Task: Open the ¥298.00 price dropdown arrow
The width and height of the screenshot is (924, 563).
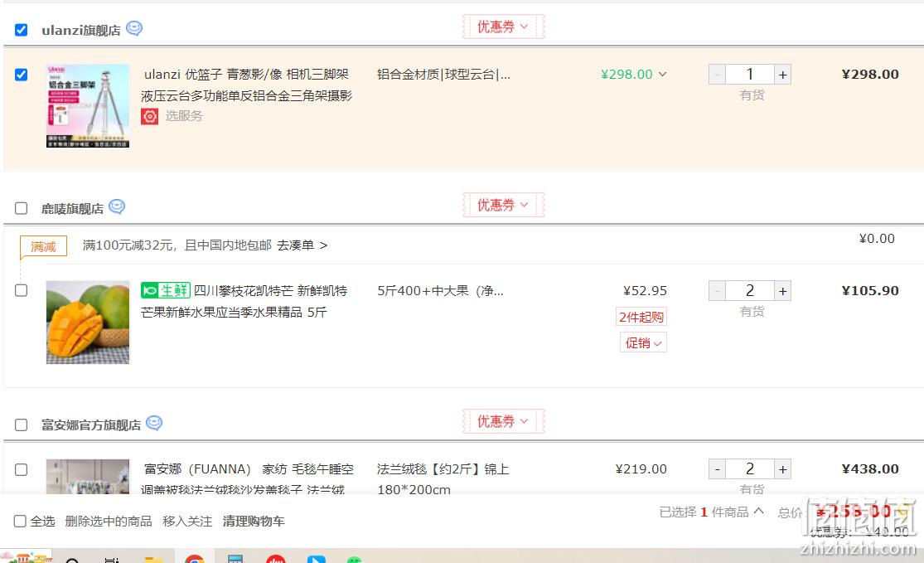Action: point(662,75)
